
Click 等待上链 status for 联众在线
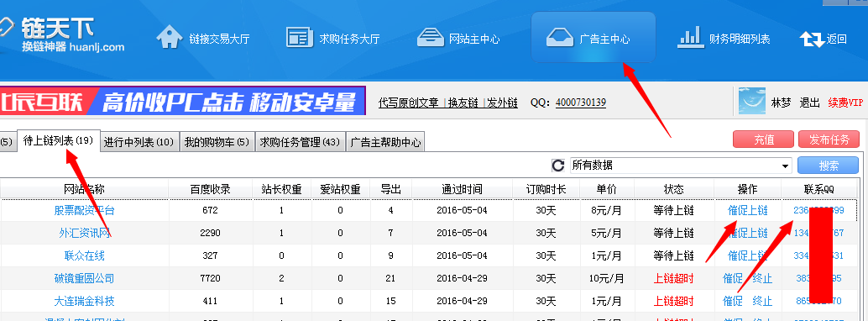(674, 255)
